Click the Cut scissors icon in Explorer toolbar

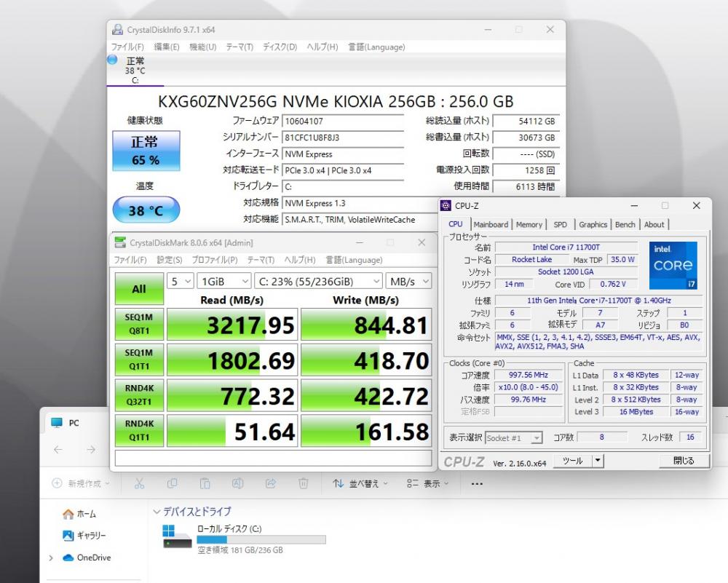pos(139,483)
